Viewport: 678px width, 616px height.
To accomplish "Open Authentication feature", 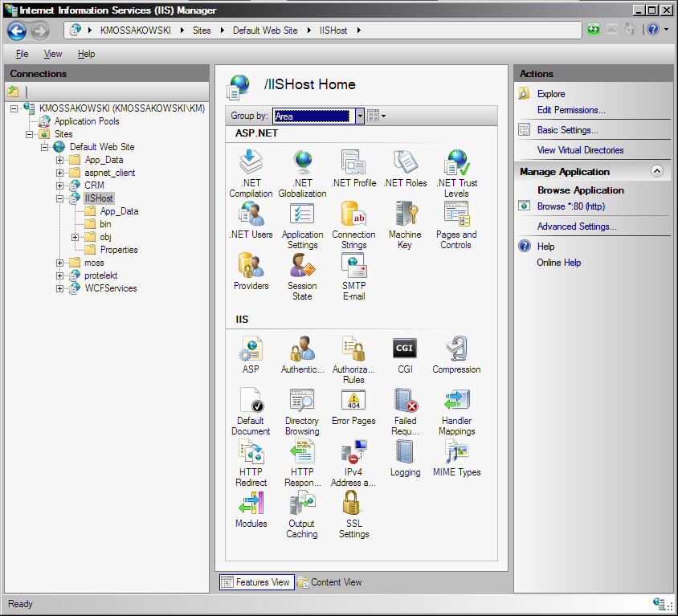I will tap(302, 355).
